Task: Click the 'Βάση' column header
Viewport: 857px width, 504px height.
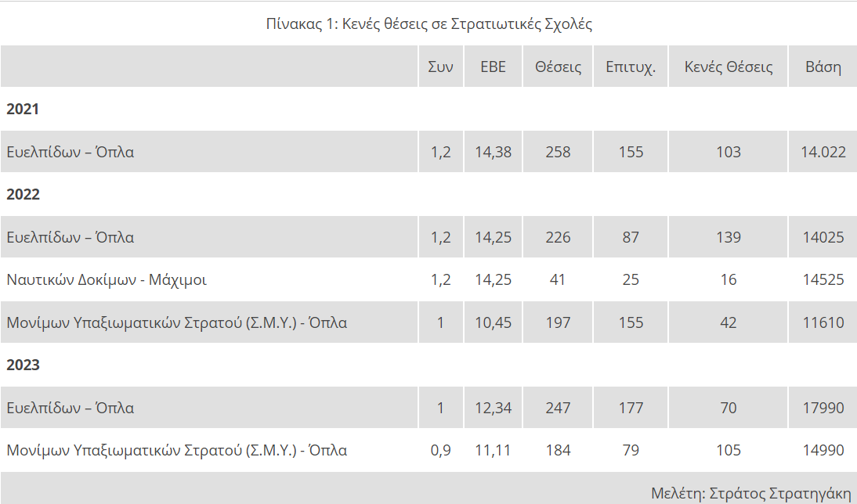Action: click(x=823, y=67)
